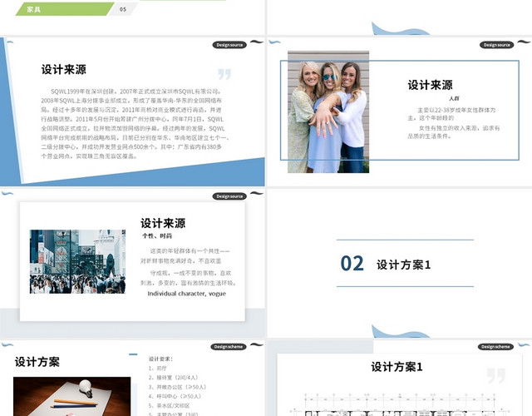Select the 3、开敞办公区 list item
532x416 pixels.
177,387
